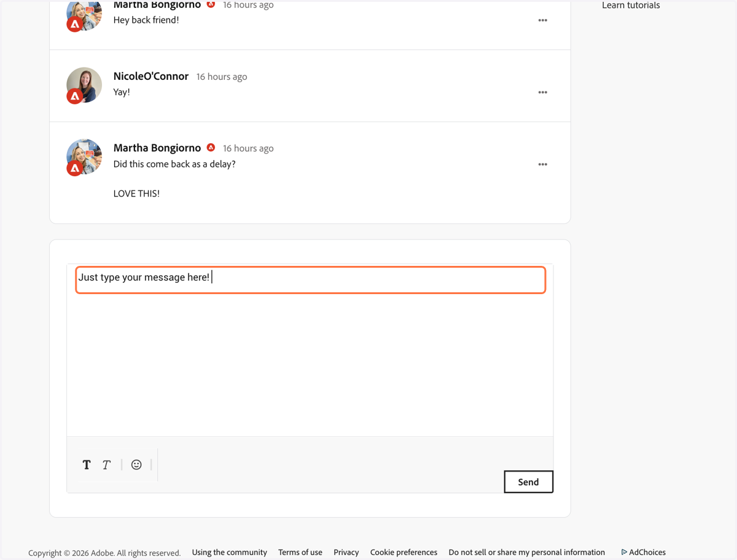
Task: Click '16 hours ago' on 'Did this come back' message
Action: point(248,149)
